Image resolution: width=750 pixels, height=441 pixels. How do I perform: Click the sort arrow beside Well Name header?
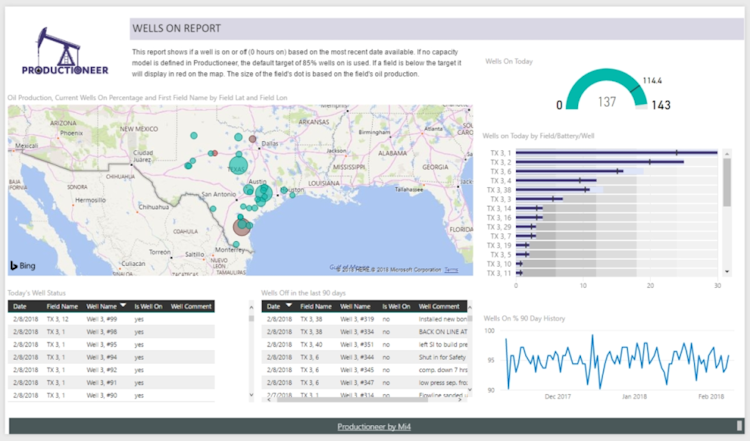[123, 306]
